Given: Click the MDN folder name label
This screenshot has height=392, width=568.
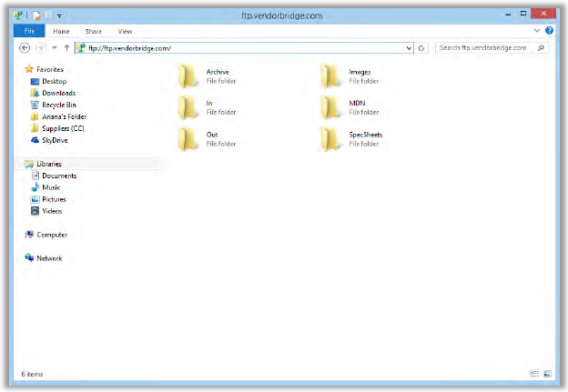Looking at the screenshot, I should click(x=357, y=103).
